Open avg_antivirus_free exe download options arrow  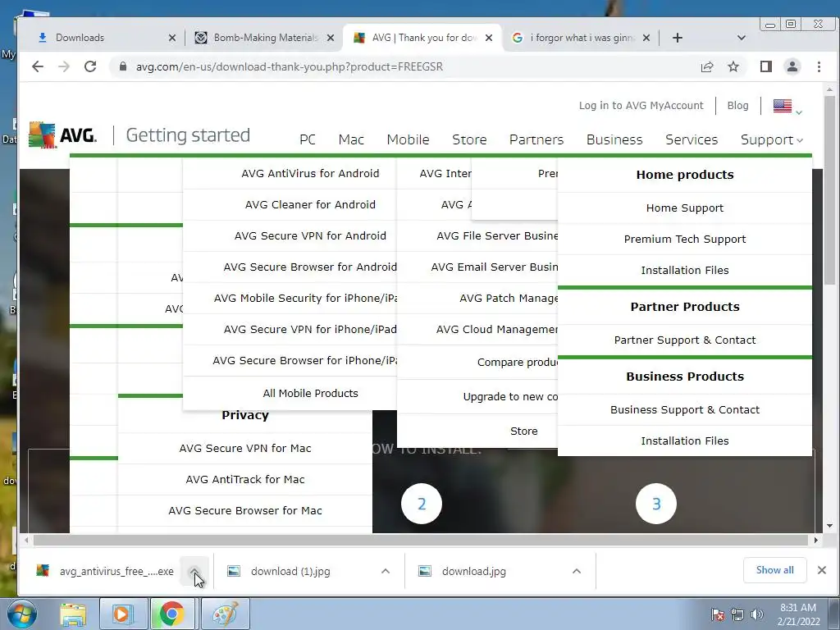[x=194, y=571]
